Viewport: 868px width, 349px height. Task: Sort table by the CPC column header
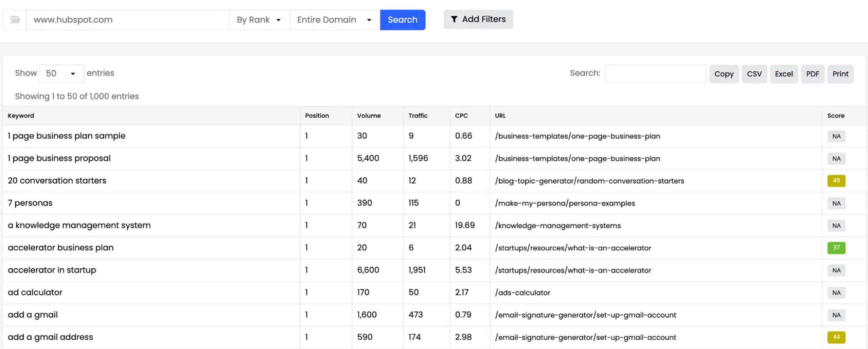[x=461, y=116]
